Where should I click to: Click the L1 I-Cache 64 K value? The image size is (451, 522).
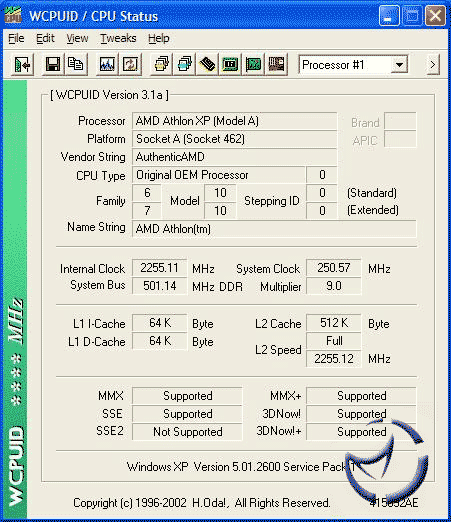point(159,323)
